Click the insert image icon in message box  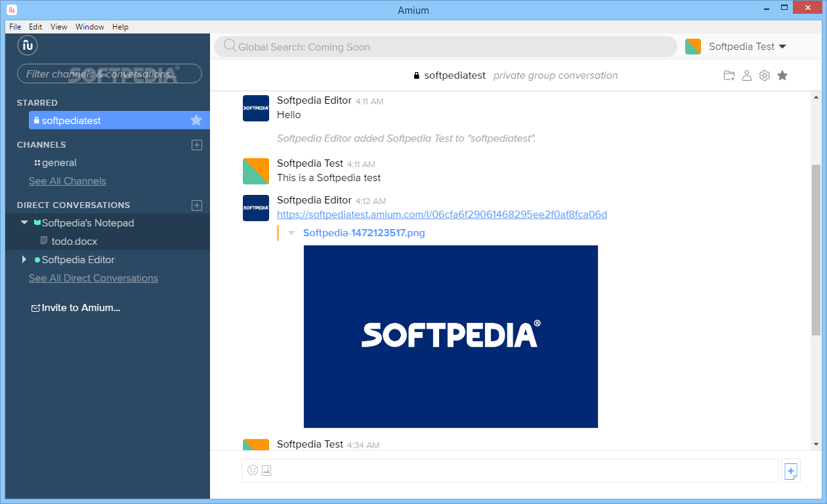pos(266,470)
